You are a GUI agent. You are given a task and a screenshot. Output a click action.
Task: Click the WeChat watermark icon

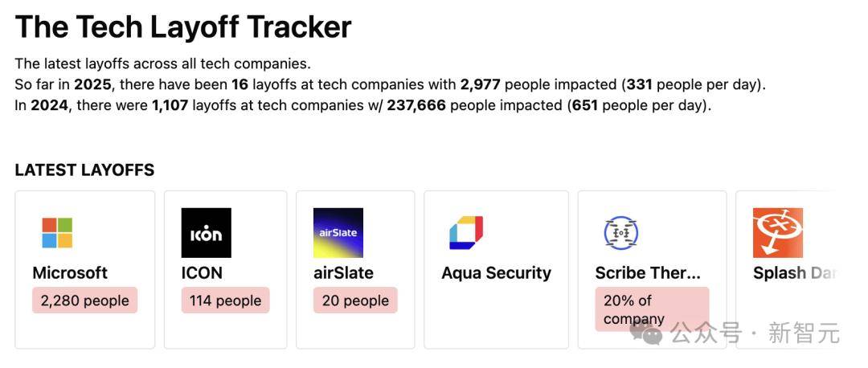(646, 333)
